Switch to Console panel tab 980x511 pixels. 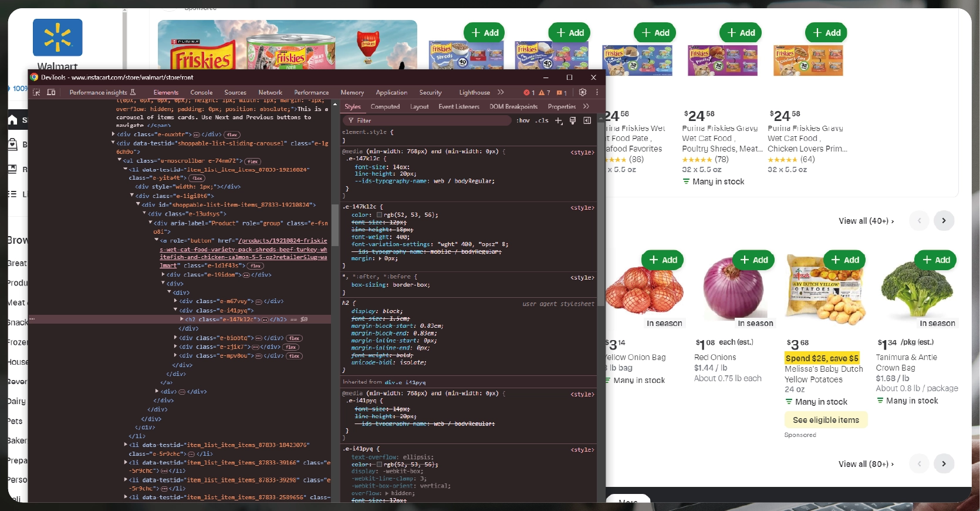[201, 92]
